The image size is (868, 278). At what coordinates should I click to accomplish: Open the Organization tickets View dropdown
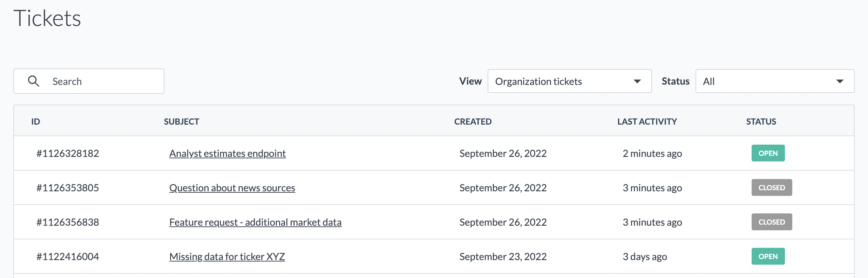tap(570, 81)
